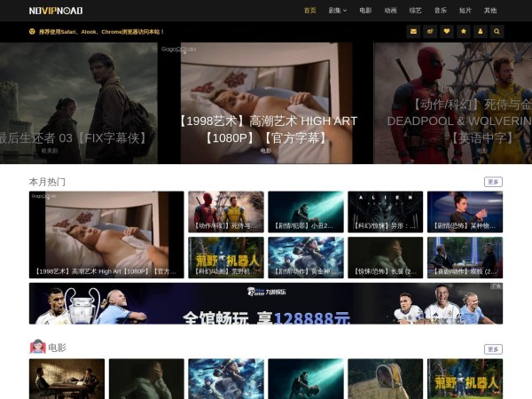Click 更多 button in 电影 section
Viewport: 532px width, 399px height.
493,349
